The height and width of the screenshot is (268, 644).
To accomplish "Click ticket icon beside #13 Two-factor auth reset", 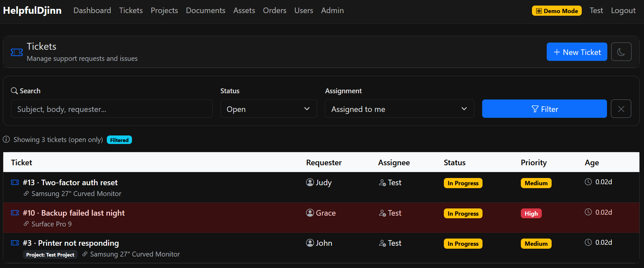I will pyautogui.click(x=15, y=182).
